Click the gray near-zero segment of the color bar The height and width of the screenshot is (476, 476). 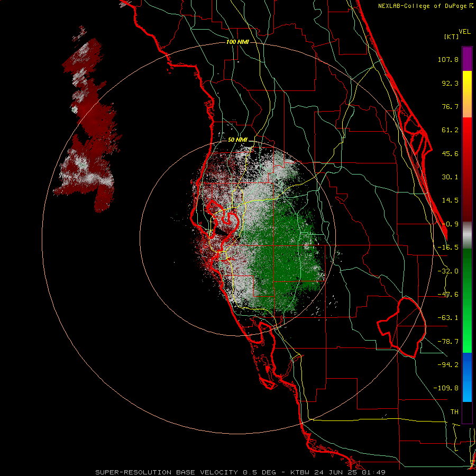pyautogui.click(x=467, y=235)
